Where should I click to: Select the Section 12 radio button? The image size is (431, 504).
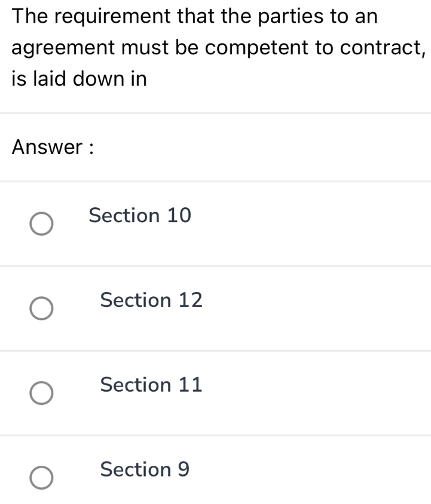click(42, 309)
